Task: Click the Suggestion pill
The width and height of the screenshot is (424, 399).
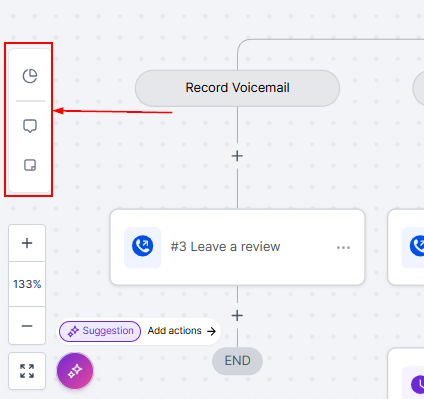Action: (x=100, y=331)
